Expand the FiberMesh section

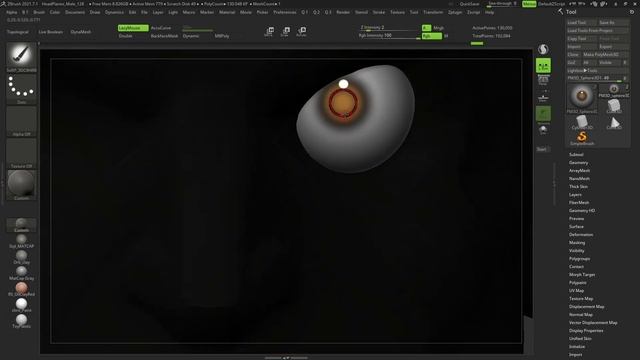click(x=579, y=202)
